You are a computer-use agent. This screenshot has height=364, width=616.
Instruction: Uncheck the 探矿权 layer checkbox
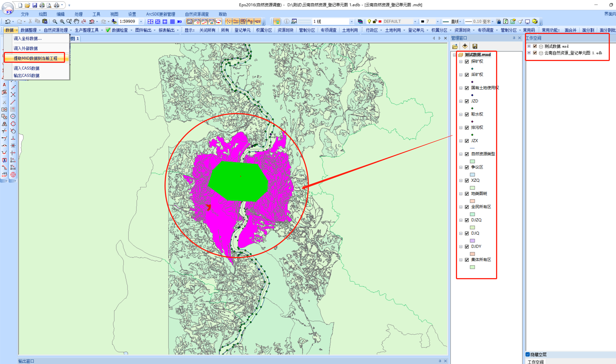(x=467, y=62)
